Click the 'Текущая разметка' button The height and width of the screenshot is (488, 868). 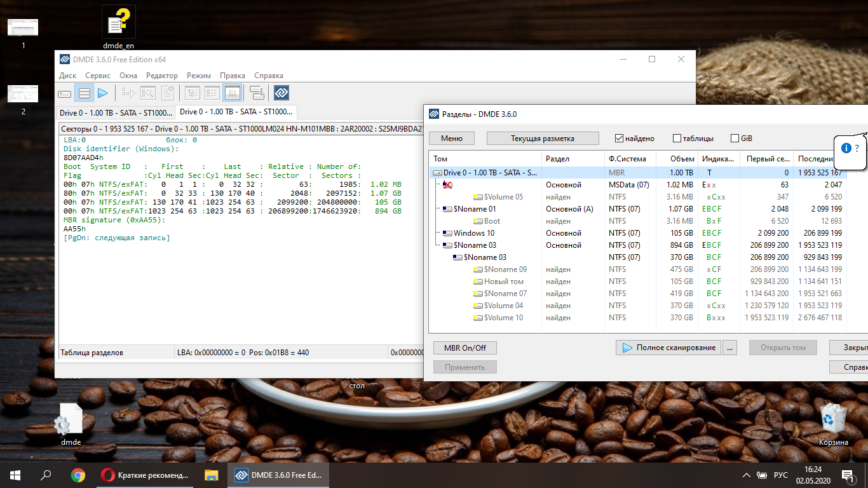click(543, 139)
